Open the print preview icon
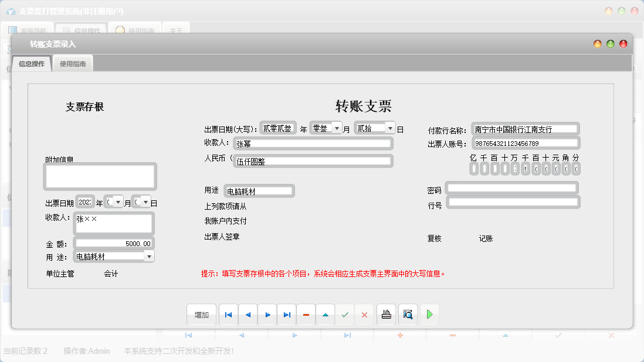This screenshot has height=362, width=644. coord(406,315)
